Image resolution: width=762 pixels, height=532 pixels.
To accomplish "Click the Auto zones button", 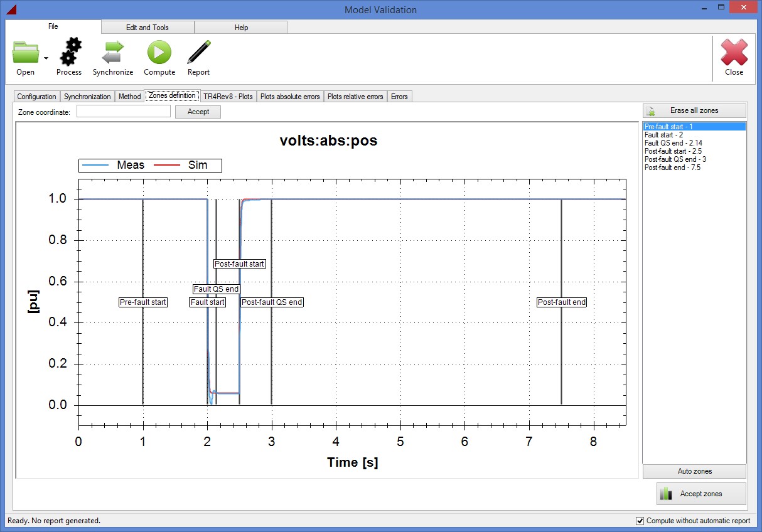I will click(x=694, y=471).
